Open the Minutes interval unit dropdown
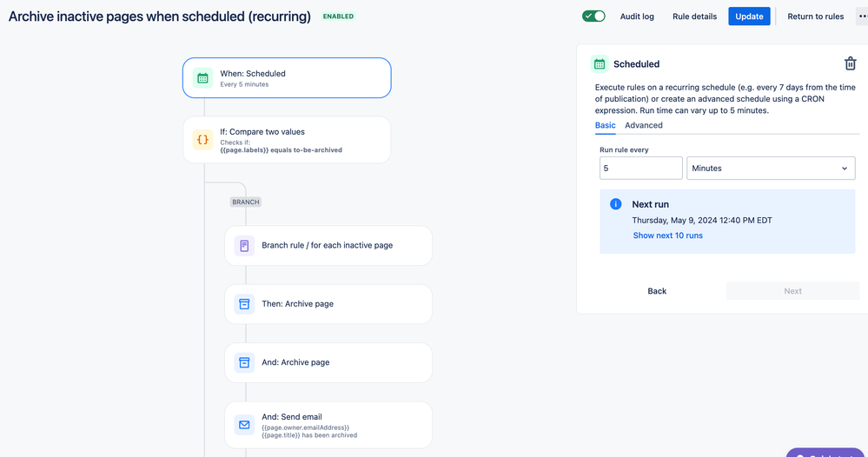This screenshot has height=457, width=868. tap(771, 169)
